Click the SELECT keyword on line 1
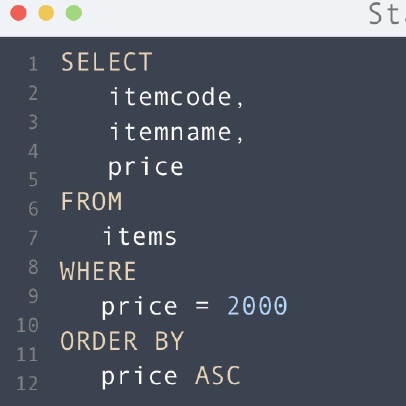 pos(107,62)
